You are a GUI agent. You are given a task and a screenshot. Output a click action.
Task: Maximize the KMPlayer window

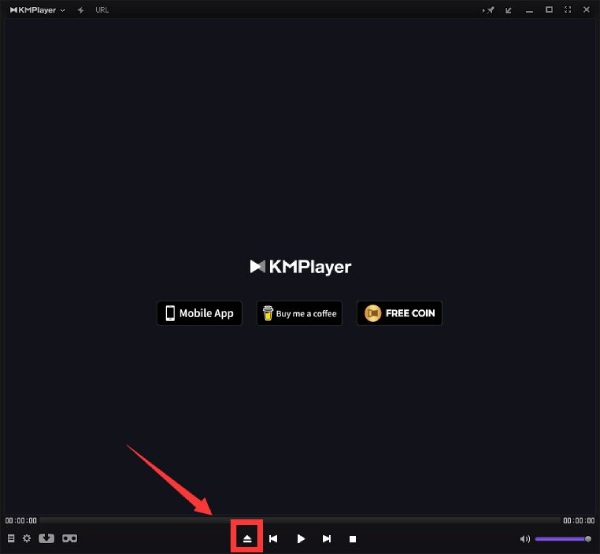549,10
